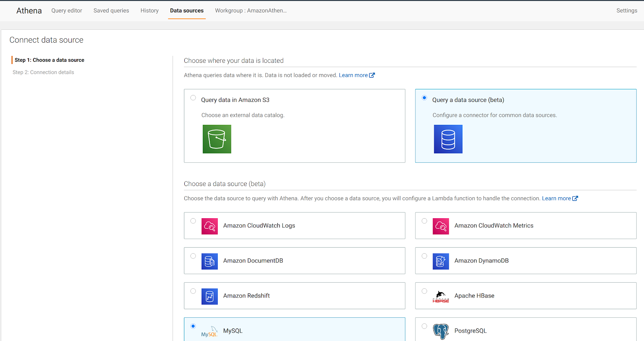
Task: Click the Amazon Redshift icon
Action: point(210,296)
